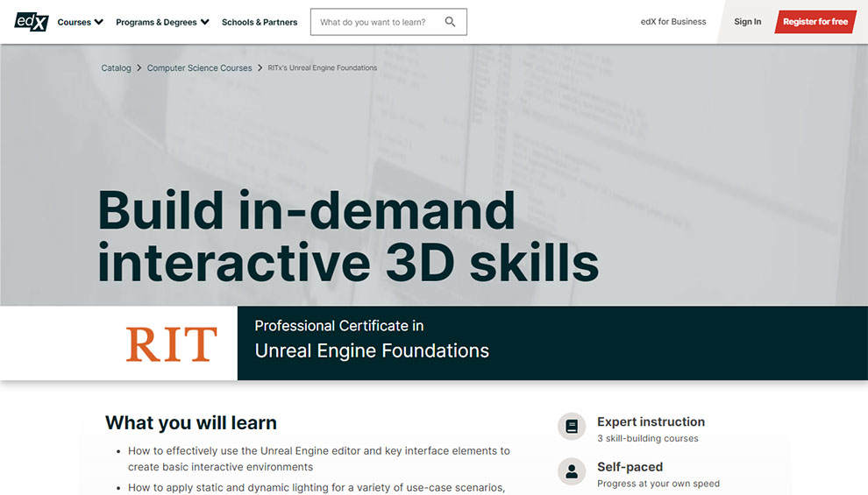Click the Expert instruction book icon
This screenshot has width=868, height=495.
click(572, 427)
